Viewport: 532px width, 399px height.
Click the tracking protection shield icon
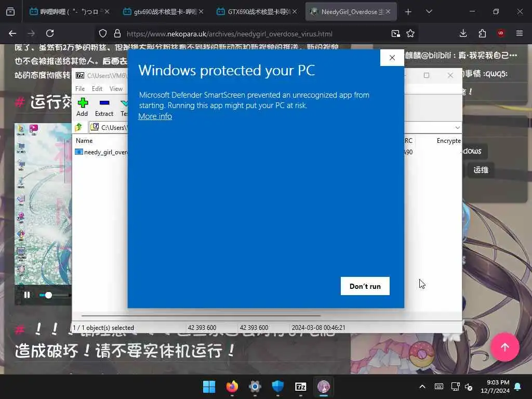103,33
